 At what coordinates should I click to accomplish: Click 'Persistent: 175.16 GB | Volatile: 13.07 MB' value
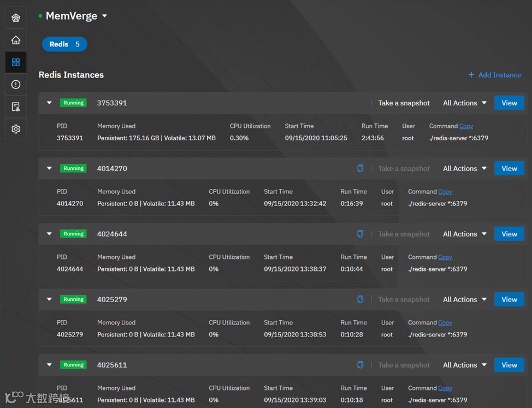156,138
